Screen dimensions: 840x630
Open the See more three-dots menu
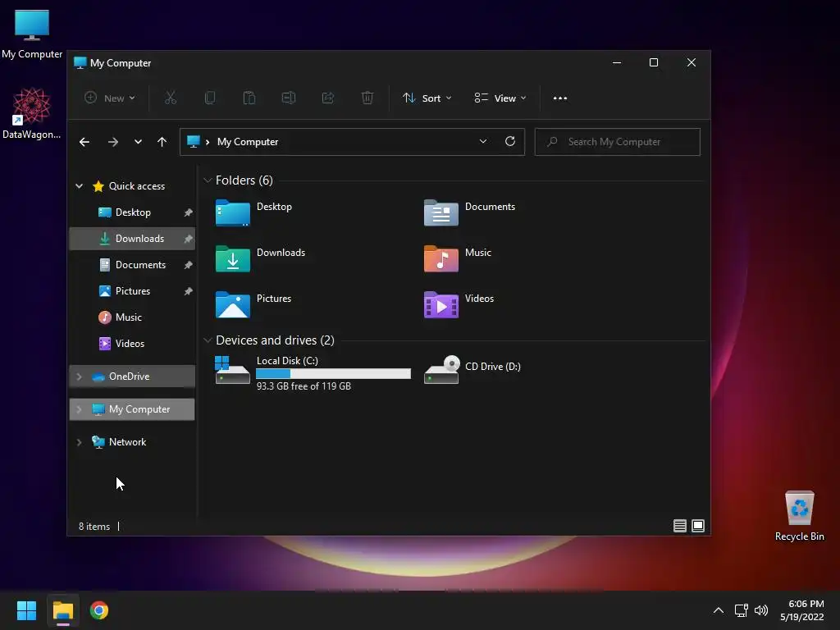coord(559,98)
